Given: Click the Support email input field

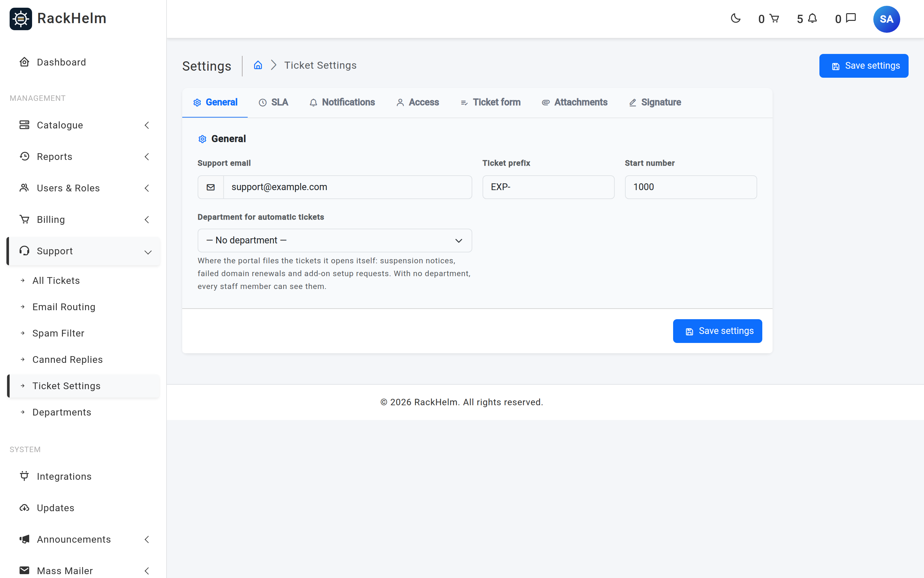Looking at the screenshot, I should pos(347,187).
